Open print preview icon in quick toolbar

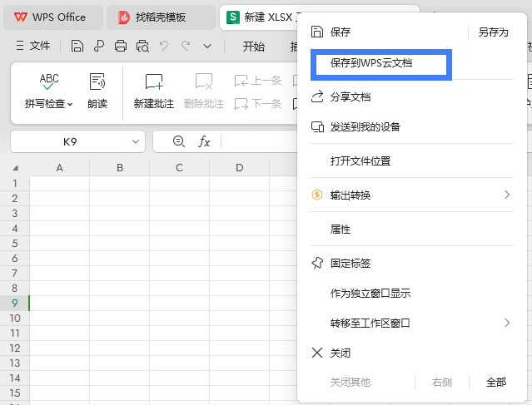[x=142, y=46]
